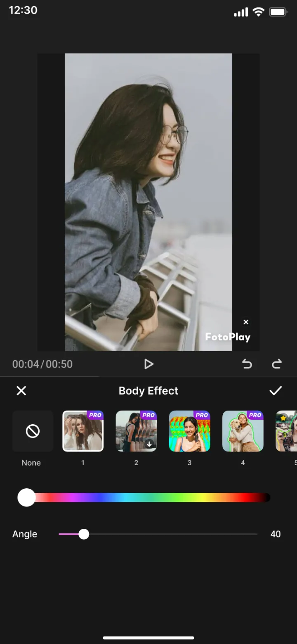Confirm Body Effect with the checkmark
The height and width of the screenshot is (644, 297).
276,391
